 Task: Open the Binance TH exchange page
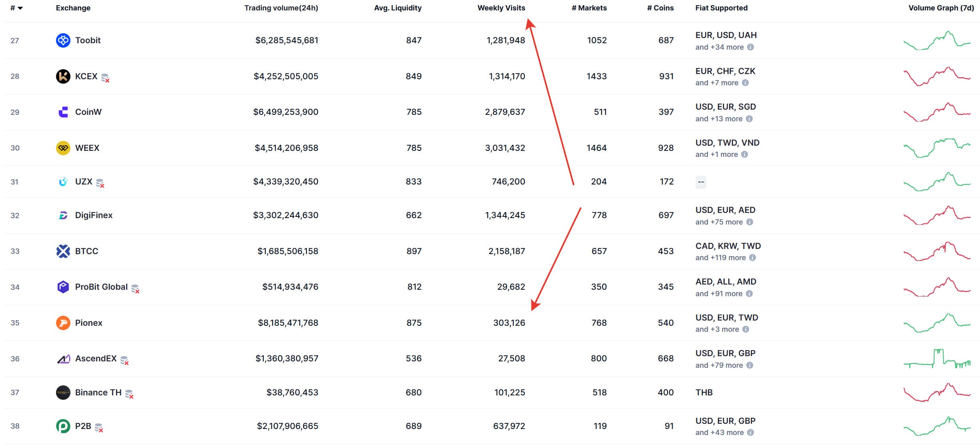click(x=98, y=392)
